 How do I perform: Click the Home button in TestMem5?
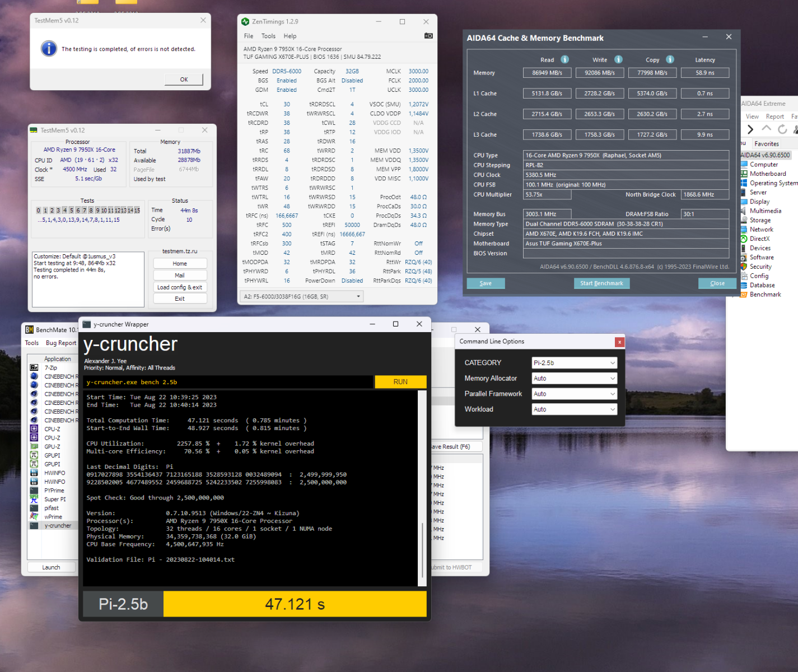click(180, 264)
